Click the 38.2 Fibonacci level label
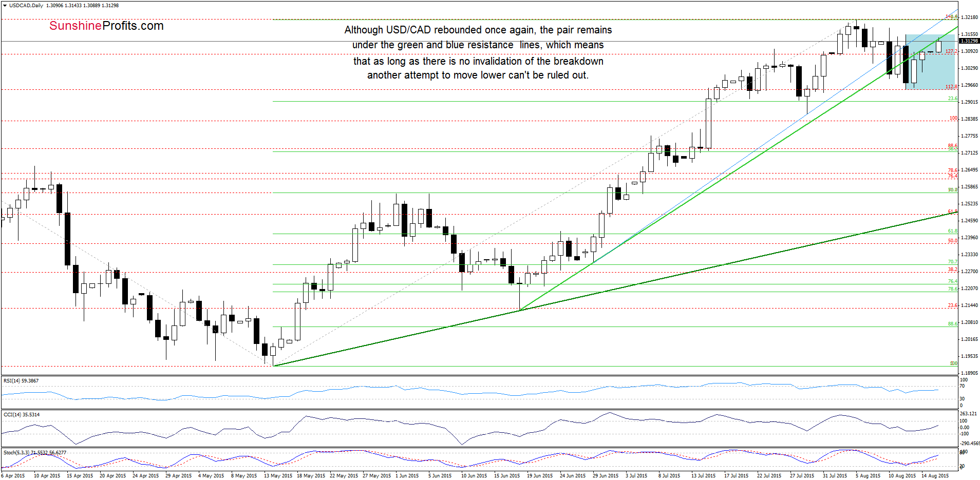 953,270
